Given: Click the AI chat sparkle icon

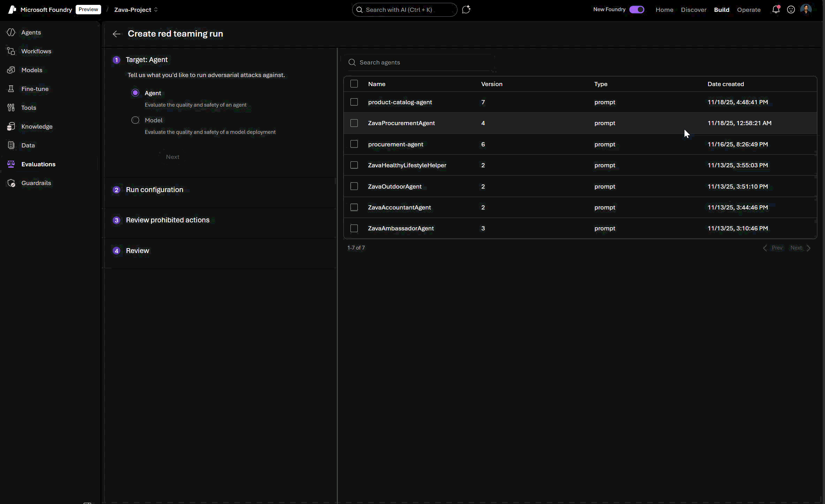Looking at the screenshot, I should [x=466, y=10].
